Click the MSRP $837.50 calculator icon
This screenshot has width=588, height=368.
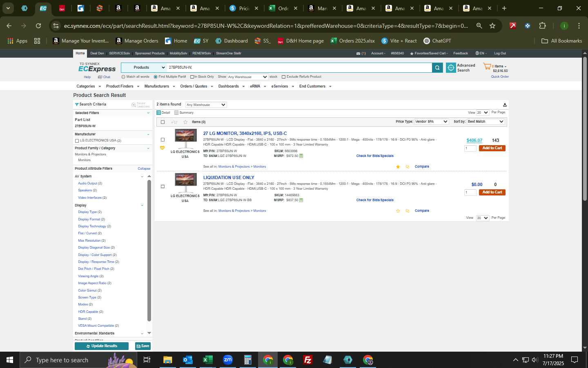point(301,200)
